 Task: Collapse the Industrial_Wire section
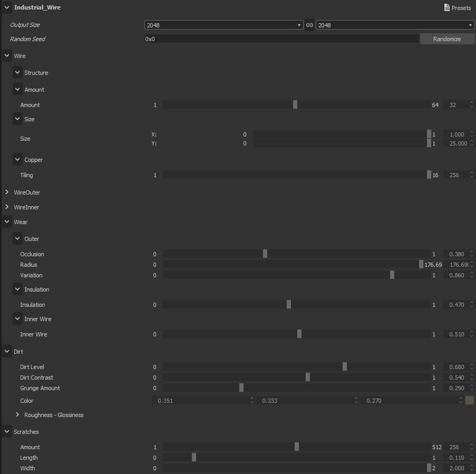point(7,7)
